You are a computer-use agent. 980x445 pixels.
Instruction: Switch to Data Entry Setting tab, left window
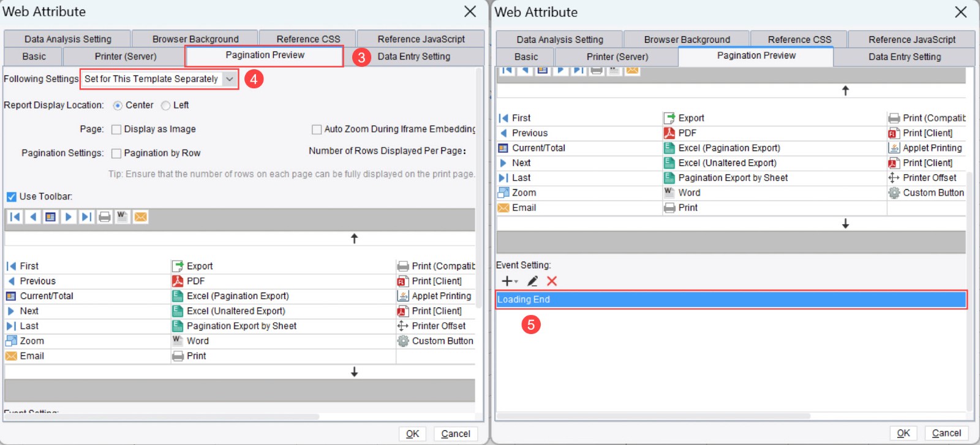[x=413, y=56]
